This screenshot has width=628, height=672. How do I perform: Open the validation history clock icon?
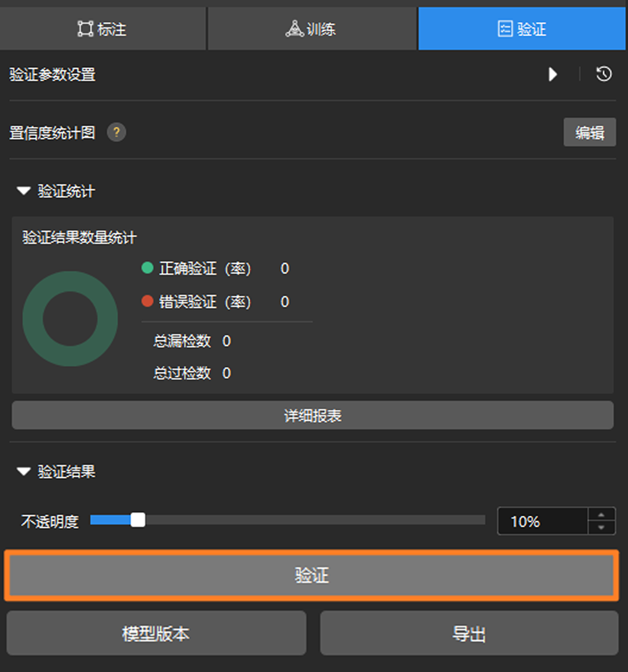604,74
